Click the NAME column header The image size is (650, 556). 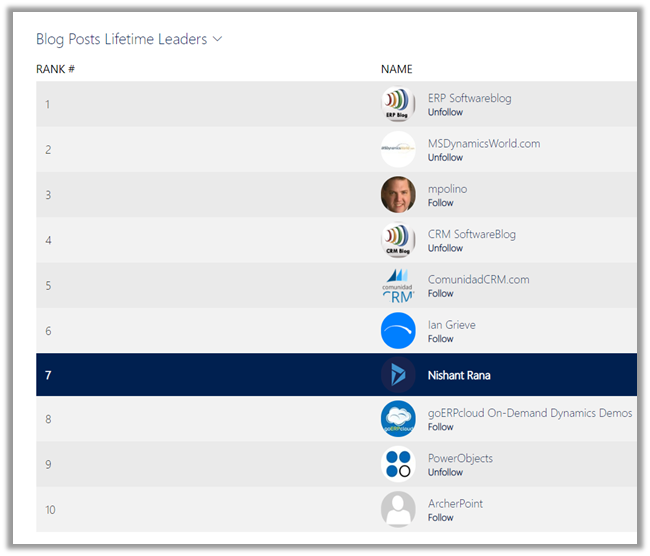click(x=396, y=69)
